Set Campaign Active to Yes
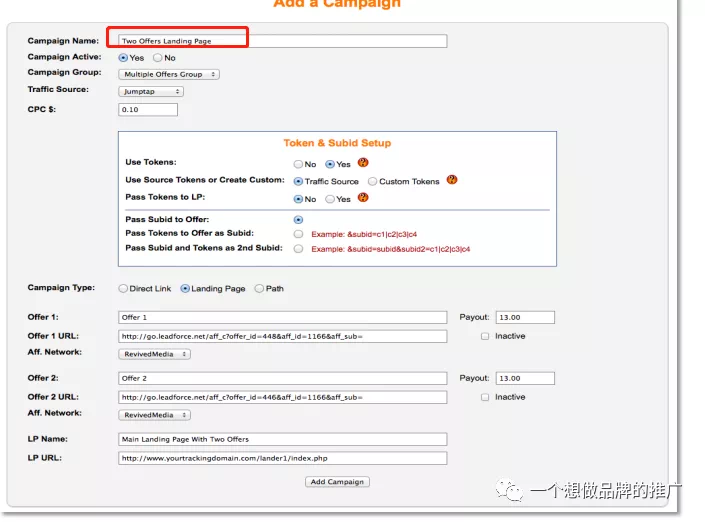705x522 pixels. click(x=123, y=58)
